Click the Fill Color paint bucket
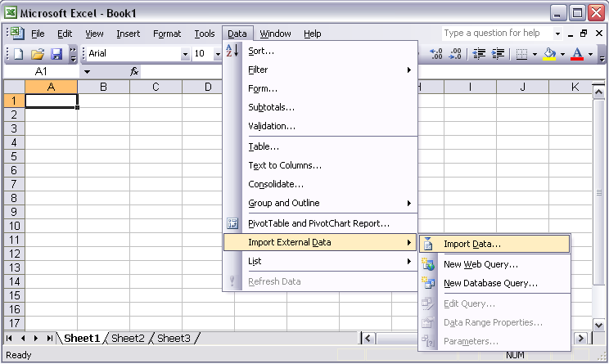The width and height of the screenshot is (609, 364). 549,53
